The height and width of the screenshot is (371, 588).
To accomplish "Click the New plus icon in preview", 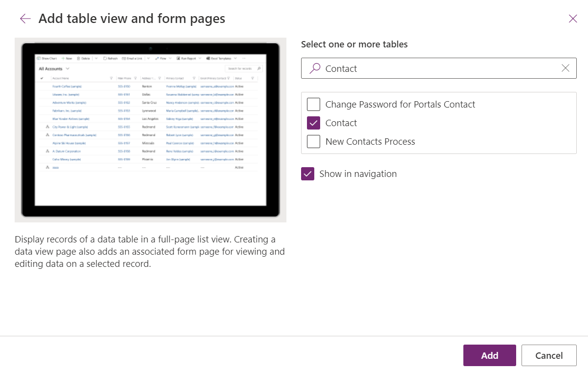I will point(63,58).
